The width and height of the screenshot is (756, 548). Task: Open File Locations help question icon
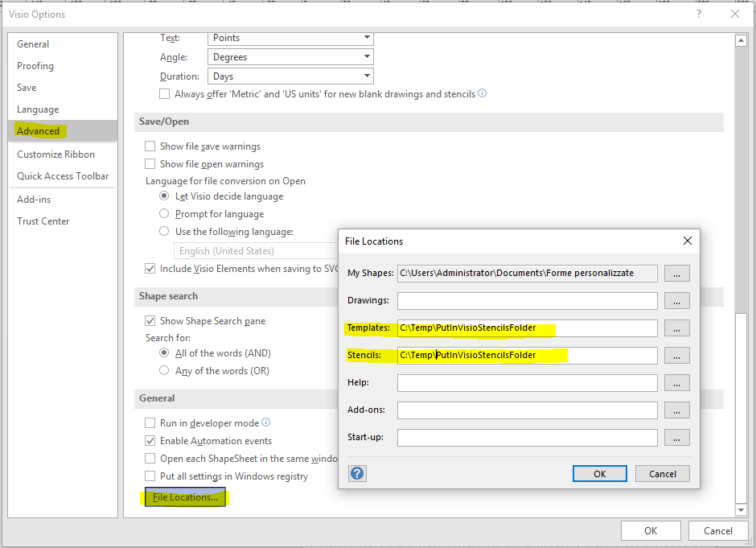pyautogui.click(x=357, y=474)
